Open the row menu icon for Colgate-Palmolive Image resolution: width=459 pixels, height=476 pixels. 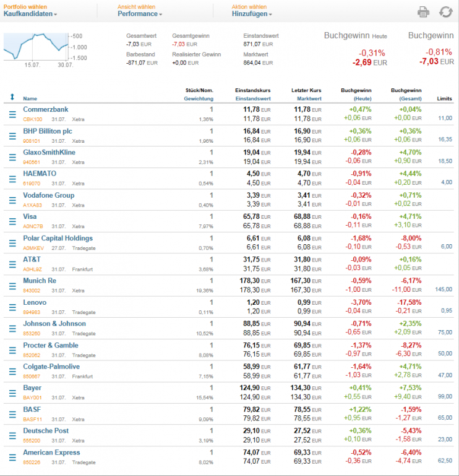pos(12,372)
